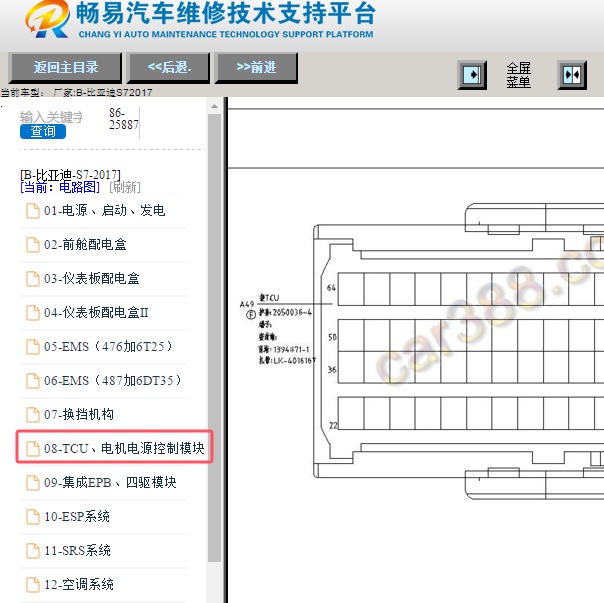Click the 畅易汽车维修技术支持平台 title
Image resolution: width=604 pixels, height=603 pixels.
225,13
